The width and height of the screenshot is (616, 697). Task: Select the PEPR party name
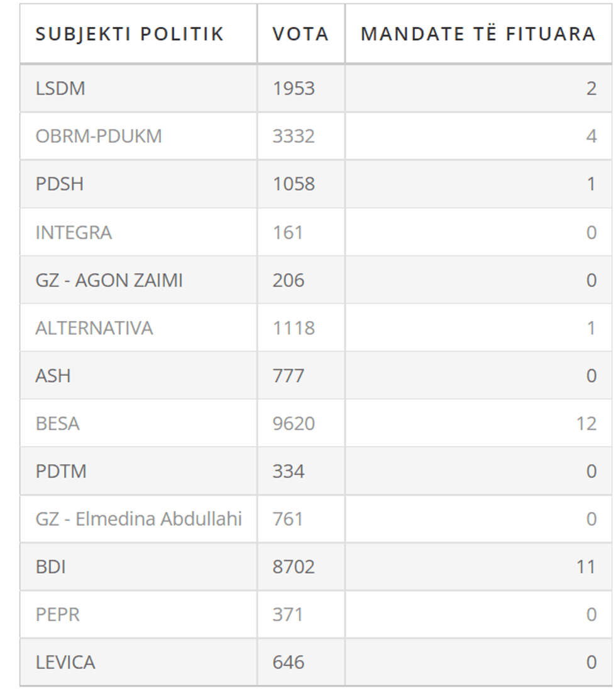[x=58, y=615]
